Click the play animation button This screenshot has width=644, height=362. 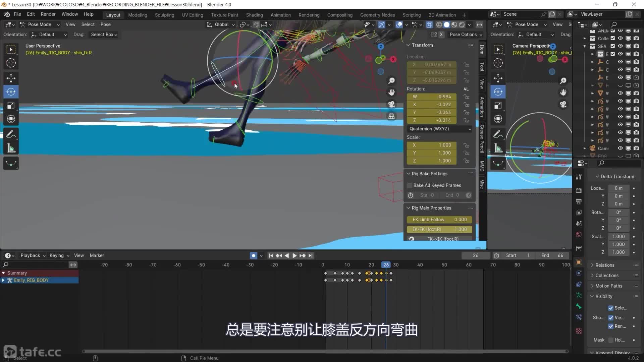click(x=294, y=255)
